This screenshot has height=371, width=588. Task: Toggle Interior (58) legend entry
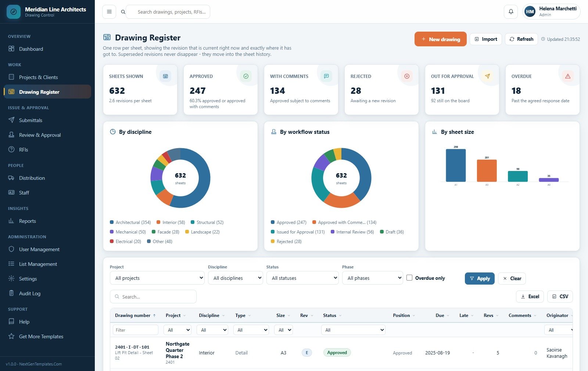171,222
